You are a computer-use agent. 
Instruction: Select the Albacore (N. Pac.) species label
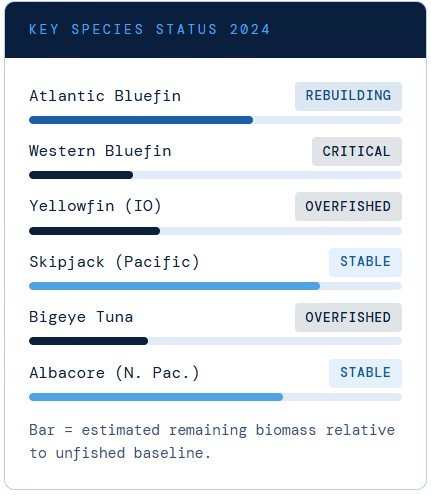click(114, 373)
